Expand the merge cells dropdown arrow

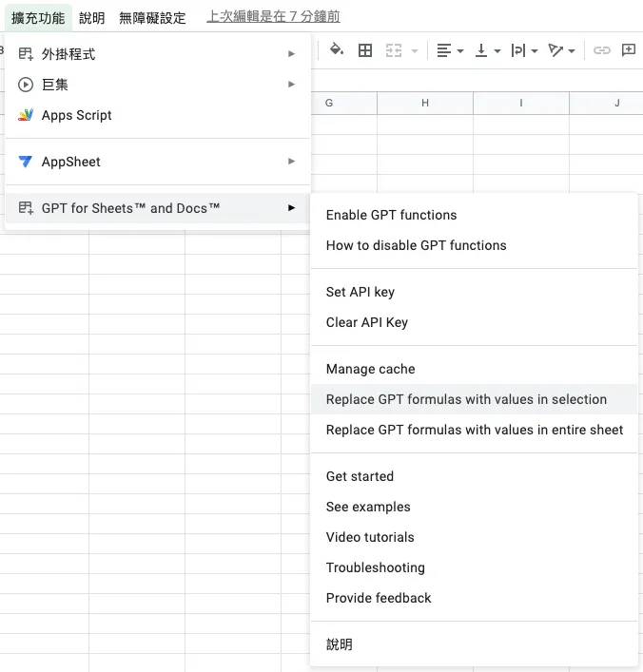click(x=415, y=51)
